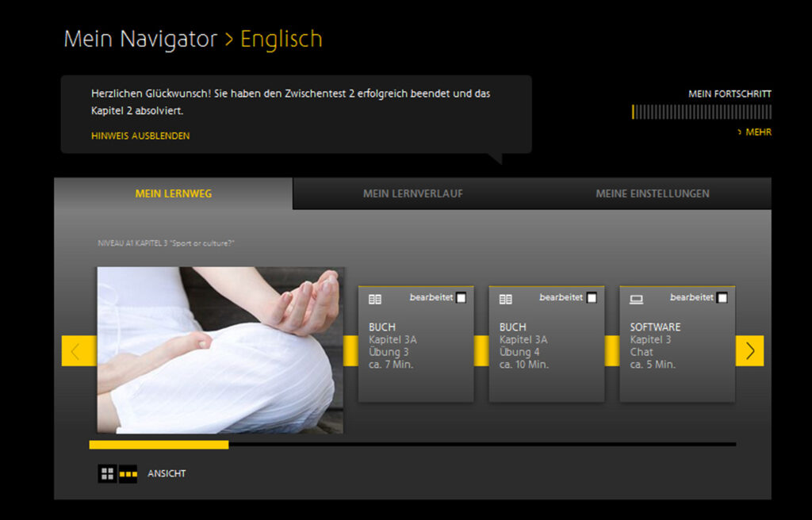Switch to 'Mein Lernverlauf' tab

412,193
